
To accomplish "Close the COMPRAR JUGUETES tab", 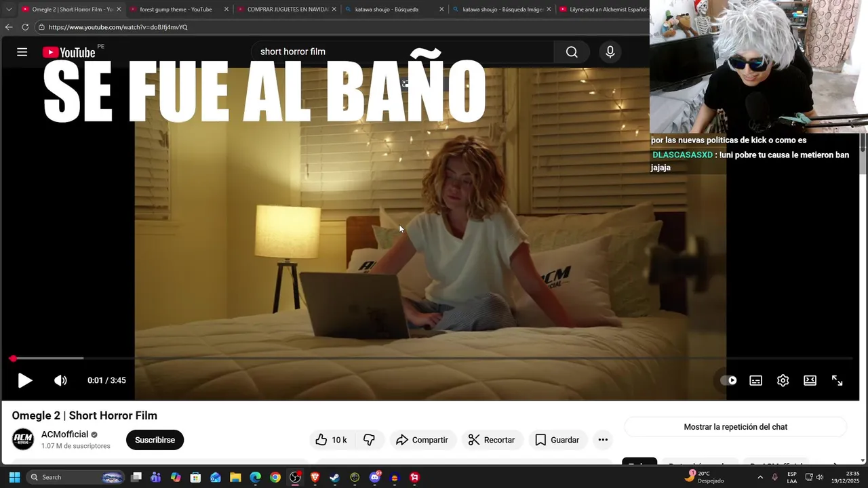I will (334, 9).
